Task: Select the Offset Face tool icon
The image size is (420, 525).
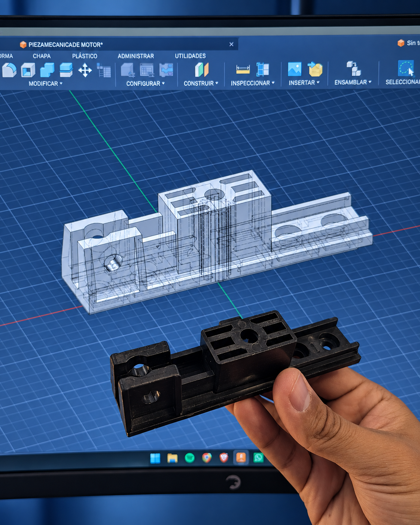Action: click(x=66, y=70)
